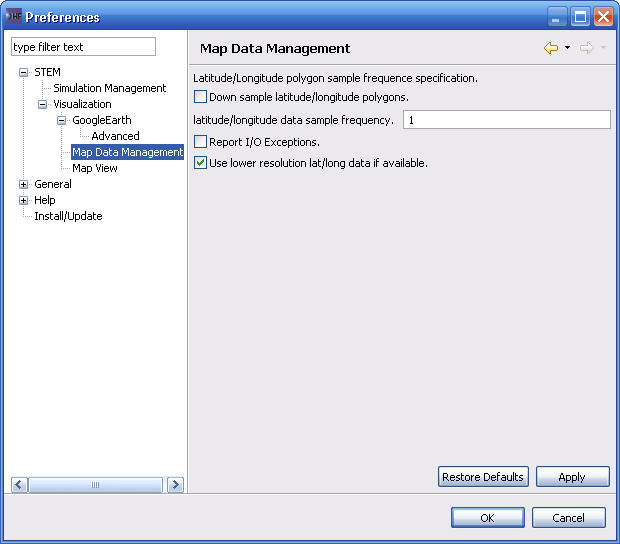Select Simulation Management in the tree
Screen dimensions: 620x544
pyautogui.click(x=109, y=88)
